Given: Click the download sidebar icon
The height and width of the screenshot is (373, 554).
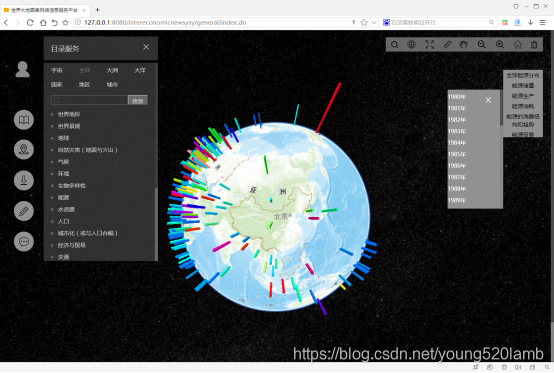Looking at the screenshot, I should [x=24, y=180].
